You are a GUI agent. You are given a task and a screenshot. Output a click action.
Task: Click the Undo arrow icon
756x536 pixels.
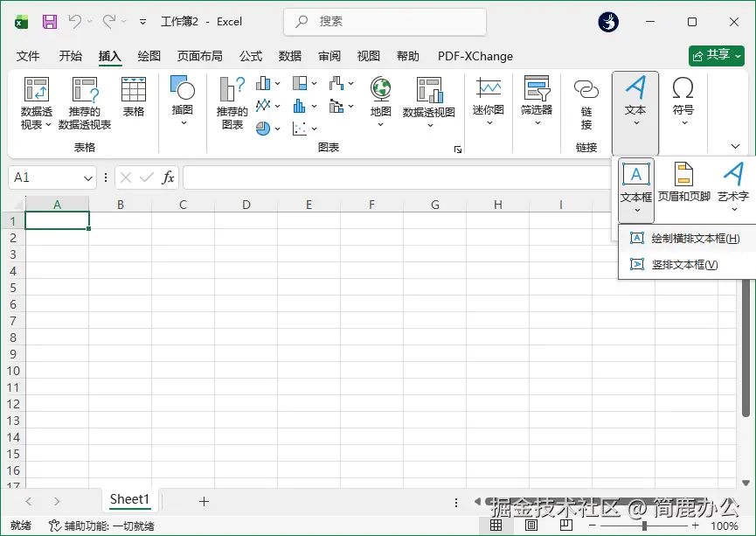point(75,21)
